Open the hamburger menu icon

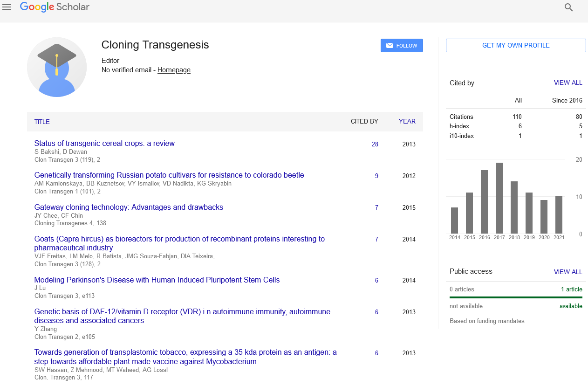click(7, 7)
